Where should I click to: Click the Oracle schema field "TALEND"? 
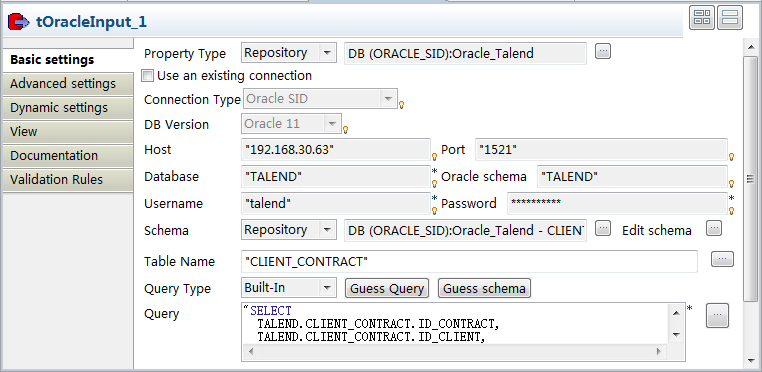pos(632,177)
